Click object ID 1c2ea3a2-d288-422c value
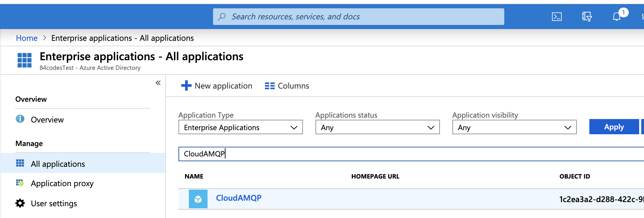The image size is (644, 218). point(601,199)
